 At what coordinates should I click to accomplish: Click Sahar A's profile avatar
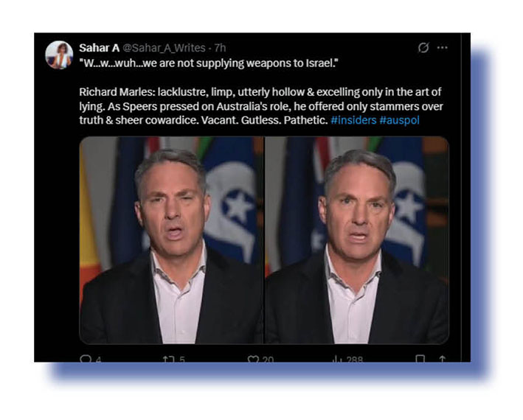click(59, 55)
